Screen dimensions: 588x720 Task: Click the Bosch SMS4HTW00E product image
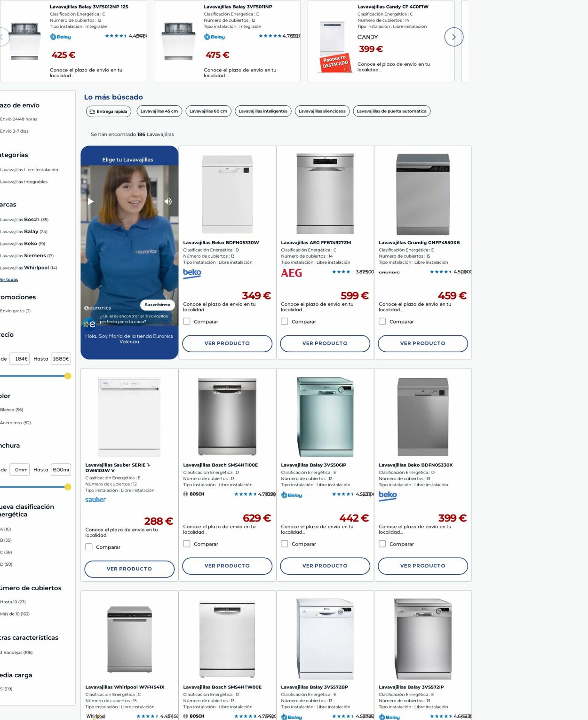(227, 639)
